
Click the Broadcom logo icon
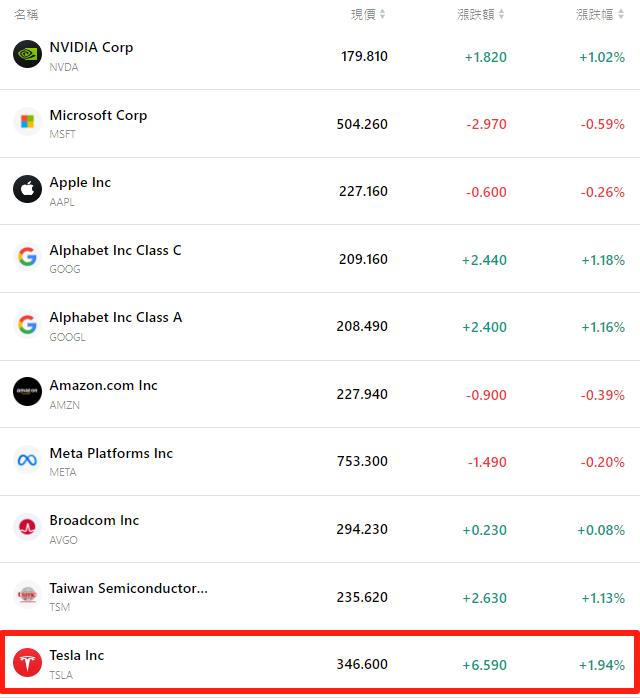27,527
